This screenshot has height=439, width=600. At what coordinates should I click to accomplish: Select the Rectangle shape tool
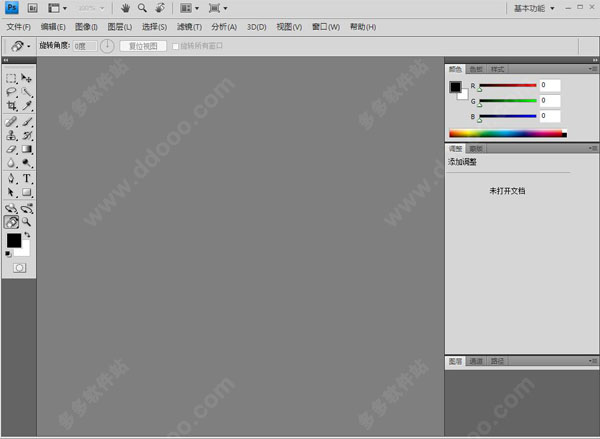click(26, 192)
